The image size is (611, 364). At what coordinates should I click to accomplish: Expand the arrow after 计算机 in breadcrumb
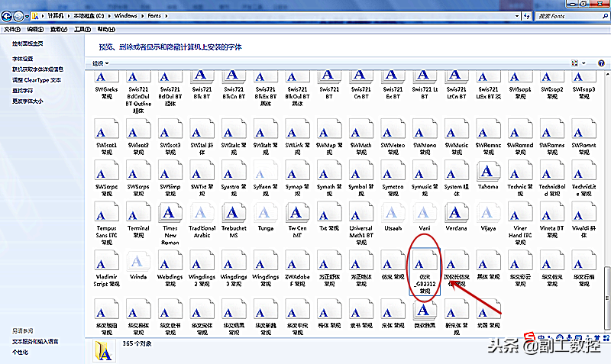(x=69, y=16)
